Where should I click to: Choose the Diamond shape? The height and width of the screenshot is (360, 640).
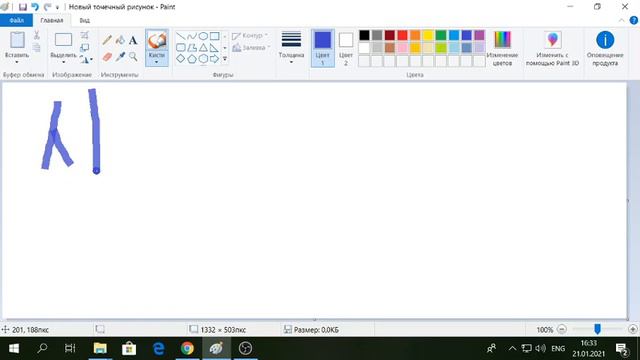180,59
